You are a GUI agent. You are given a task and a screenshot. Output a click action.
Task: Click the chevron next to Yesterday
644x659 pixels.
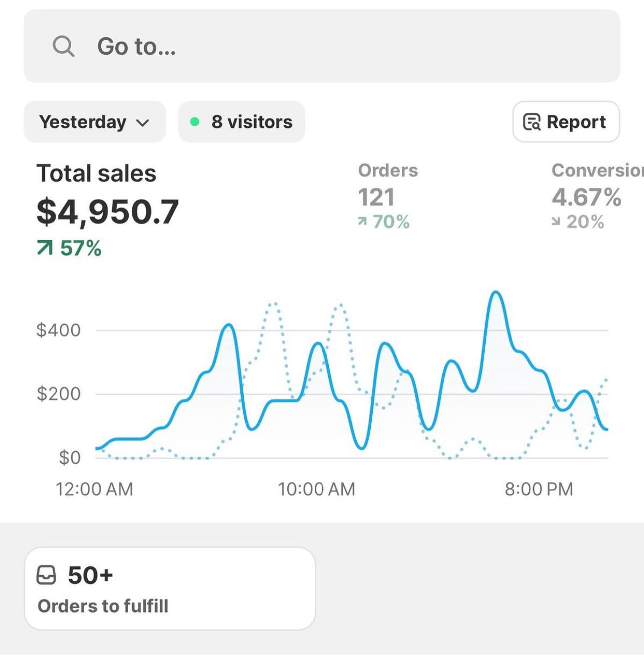[143, 123]
